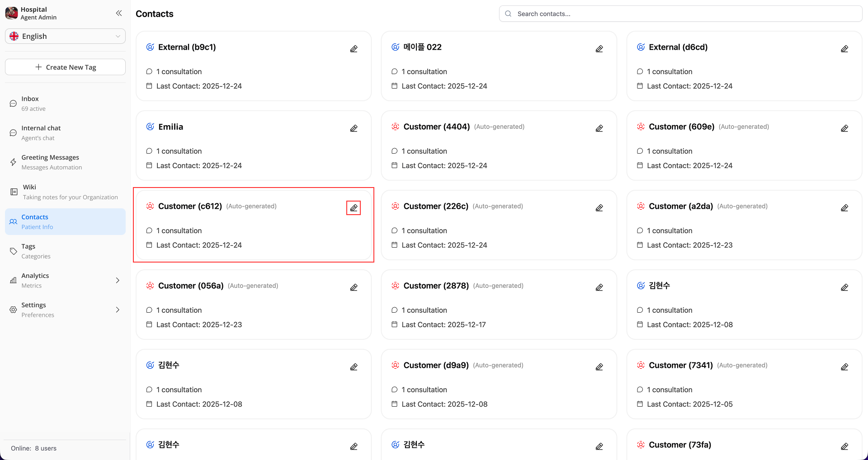Screen dimensions: 868x460
Task: Open edit for Customer (a2da)
Action: coord(844,208)
